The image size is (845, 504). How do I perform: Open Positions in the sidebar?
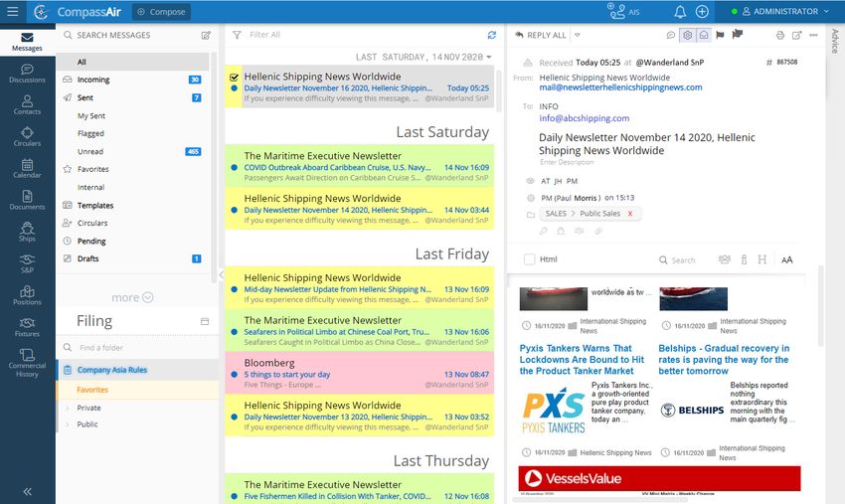tap(27, 295)
